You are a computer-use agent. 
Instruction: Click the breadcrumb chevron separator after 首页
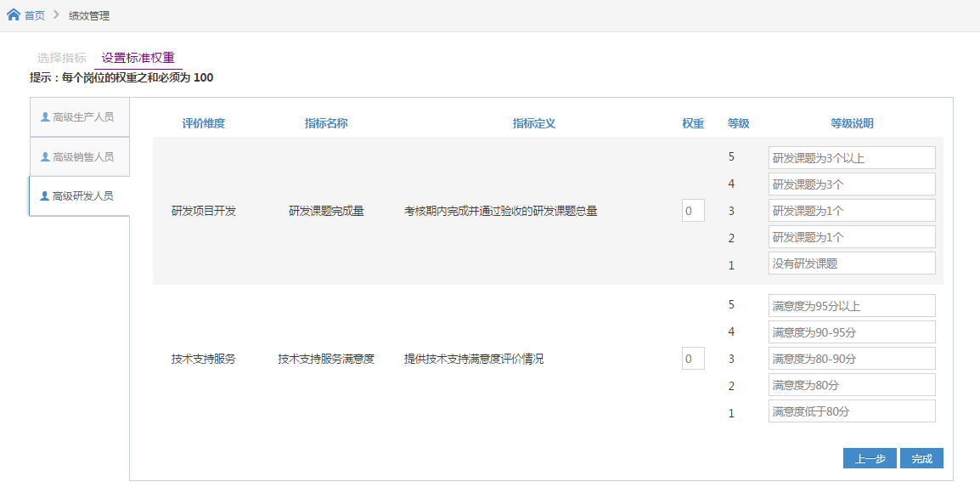pyautogui.click(x=56, y=15)
